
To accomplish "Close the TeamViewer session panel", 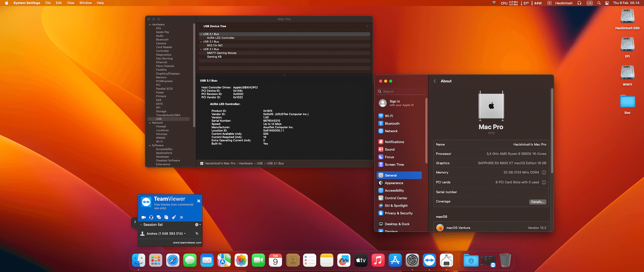I will tap(199, 201).
